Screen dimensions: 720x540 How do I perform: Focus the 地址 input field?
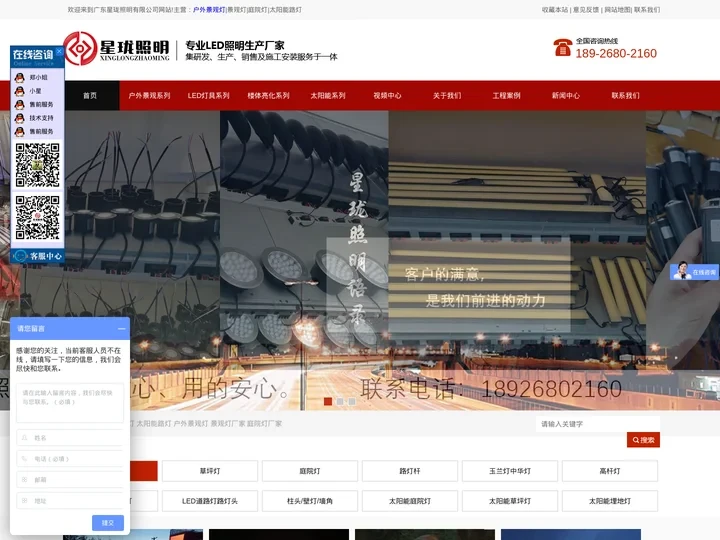70,501
